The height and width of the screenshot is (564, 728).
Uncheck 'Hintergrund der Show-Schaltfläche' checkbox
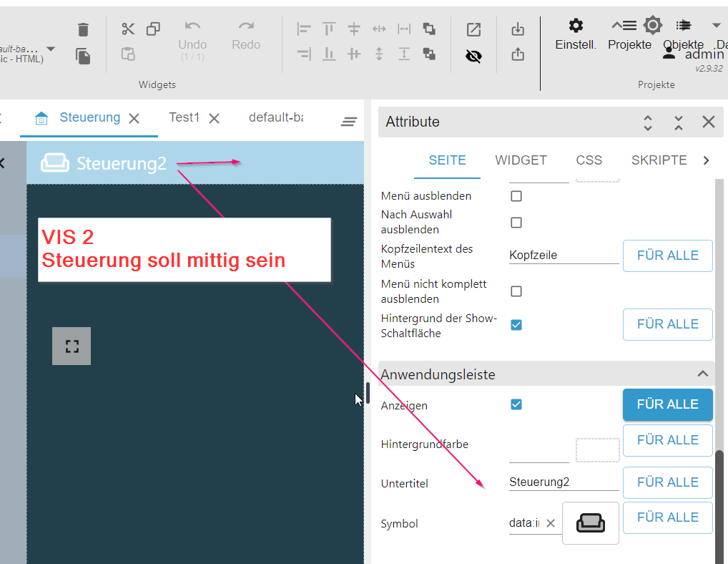tap(516, 325)
